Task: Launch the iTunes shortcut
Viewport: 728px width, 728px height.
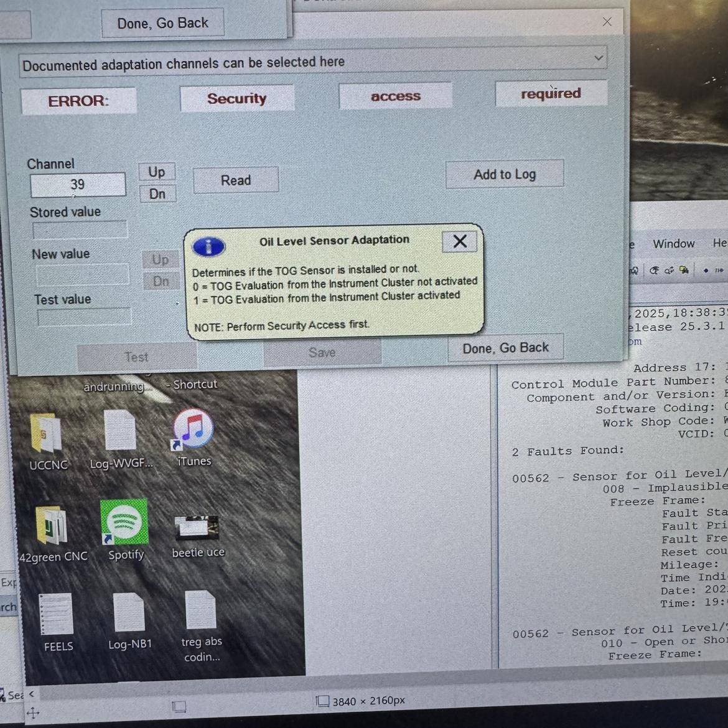Action: click(193, 431)
